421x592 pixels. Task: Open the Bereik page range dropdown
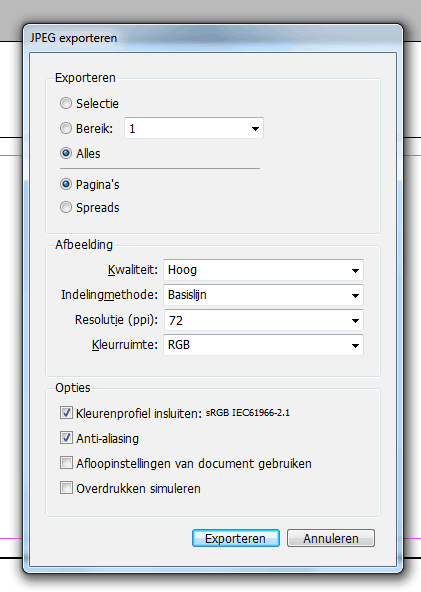(x=255, y=129)
